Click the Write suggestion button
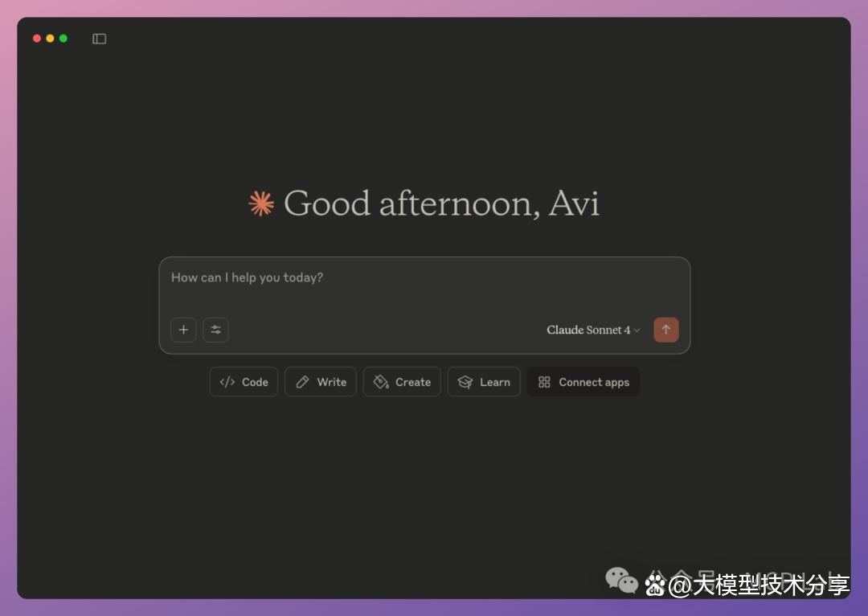Screen dimensions: 868x616 click(321, 382)
